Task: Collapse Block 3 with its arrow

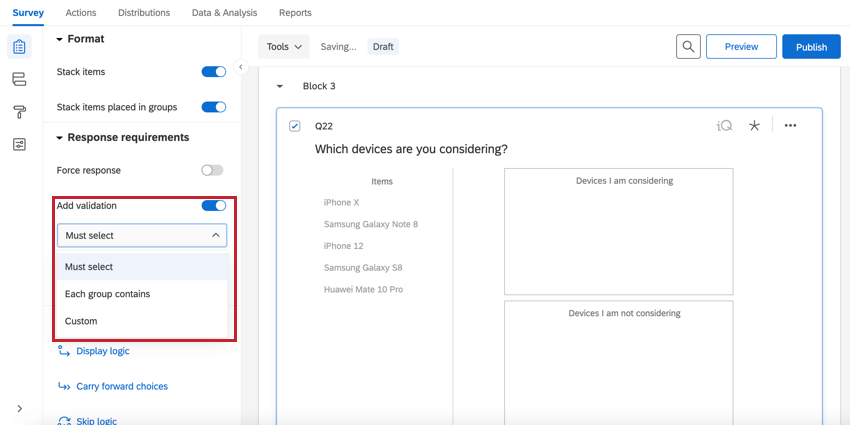Action: tap(280, 87)
